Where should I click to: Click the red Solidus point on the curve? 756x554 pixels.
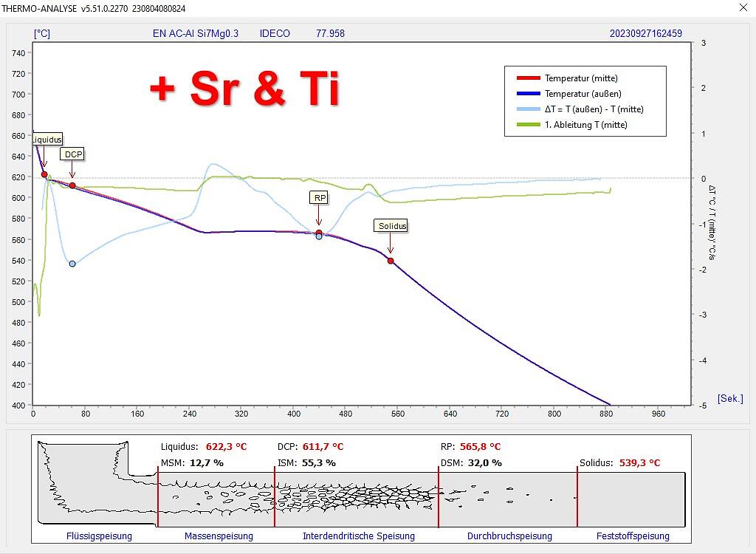tap(391, 261)
